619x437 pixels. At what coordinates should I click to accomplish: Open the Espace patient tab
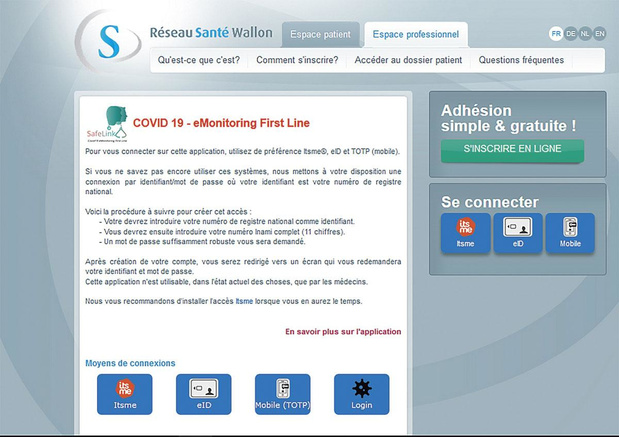321,35
